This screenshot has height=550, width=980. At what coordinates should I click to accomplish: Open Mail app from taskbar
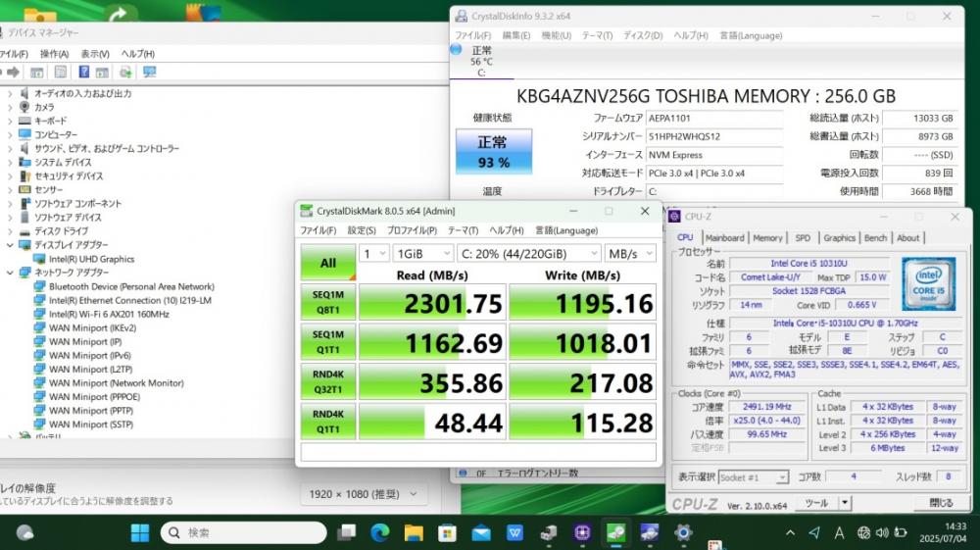click(480, 532)
